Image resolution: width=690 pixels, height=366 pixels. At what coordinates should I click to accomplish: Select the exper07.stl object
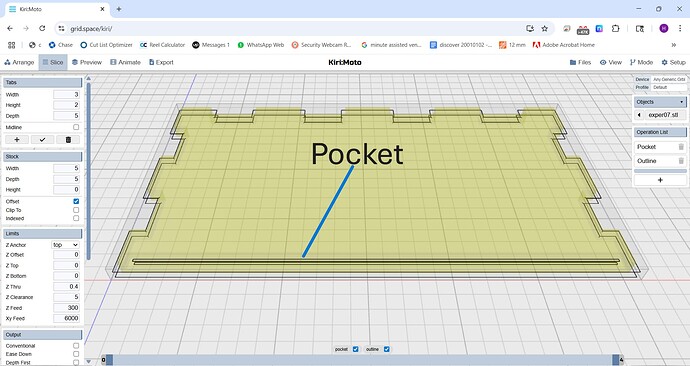click(x=663, y=115)
